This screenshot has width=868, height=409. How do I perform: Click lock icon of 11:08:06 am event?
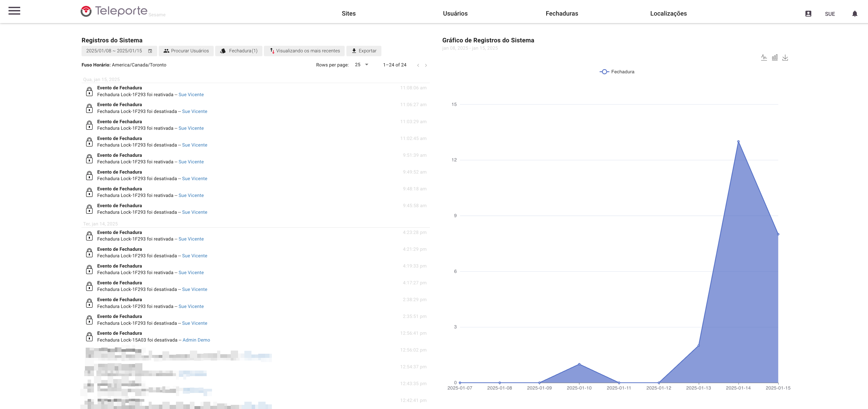pyautogui.click(x=89, y=92)
